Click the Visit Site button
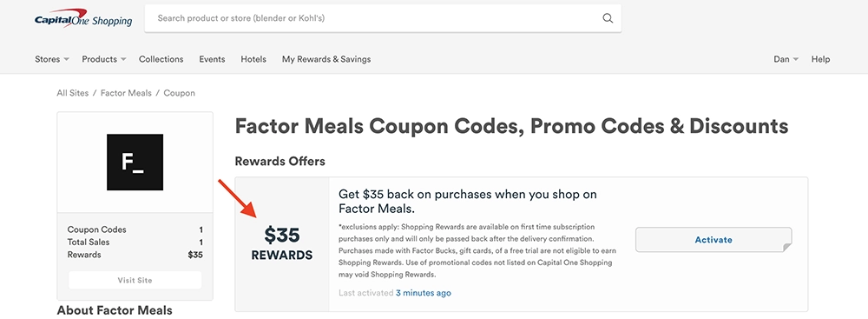Image resolution: width=868 pixels, height=319 pixels. pos(135,280)
